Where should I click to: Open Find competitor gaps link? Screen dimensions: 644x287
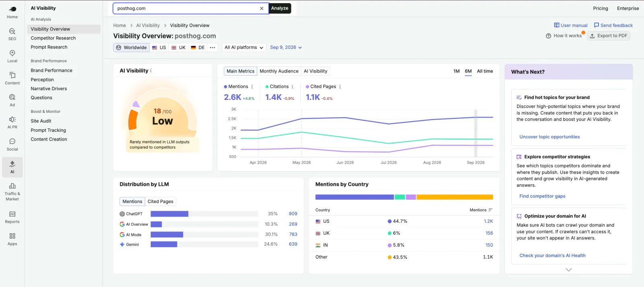click(542, 196)
